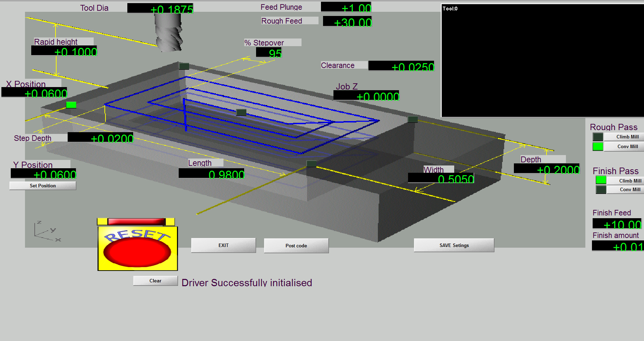Click the 'Finish Pass' heading text
The image size is (644, 341).
tap(616, 171)
